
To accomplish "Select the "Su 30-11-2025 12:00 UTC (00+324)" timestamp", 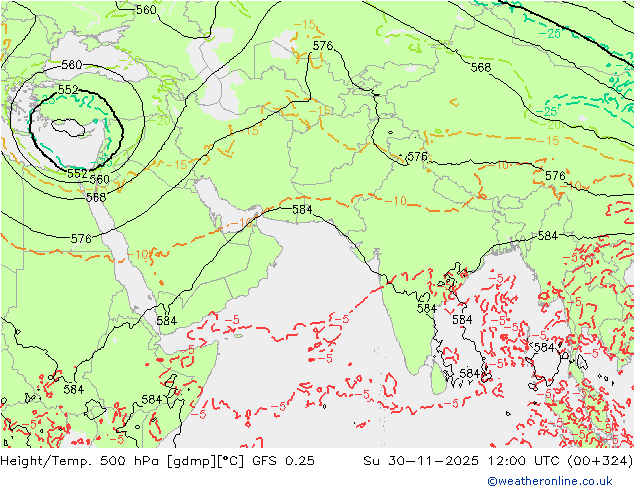I will pyautogui.click(x=498, y=461).
